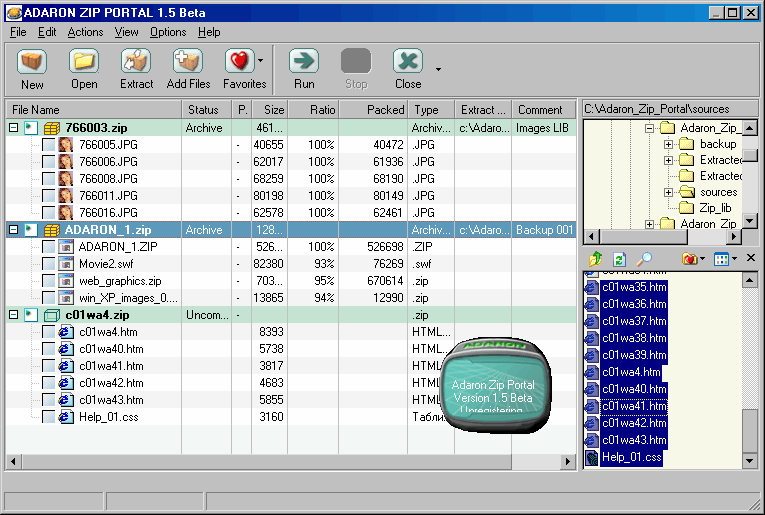Sort by the Comment column header
Image resolution: width=765 pixels, height=515 pixels.
point(544,110)
